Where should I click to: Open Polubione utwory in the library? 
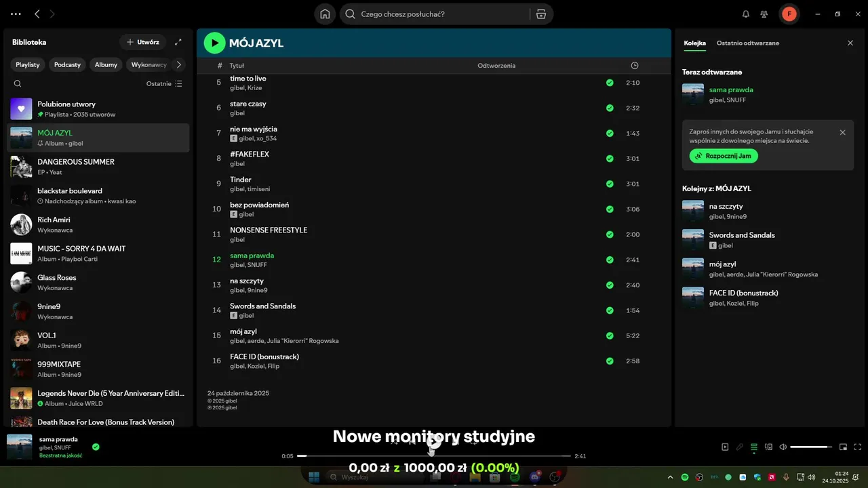click(98, 109)
